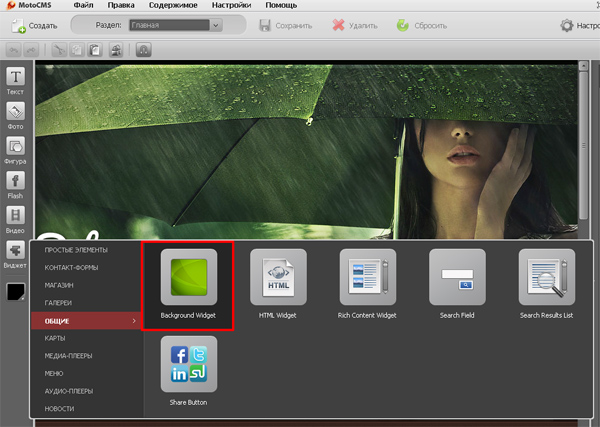Add the Background Widget

pos(188,277)
